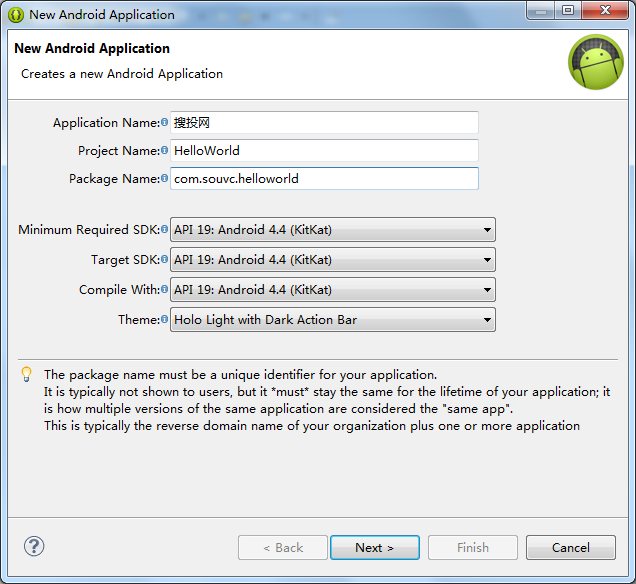Screen dimensions: 636x584
Task: Click the disabled < Back button
Action: tap(283, 548)
